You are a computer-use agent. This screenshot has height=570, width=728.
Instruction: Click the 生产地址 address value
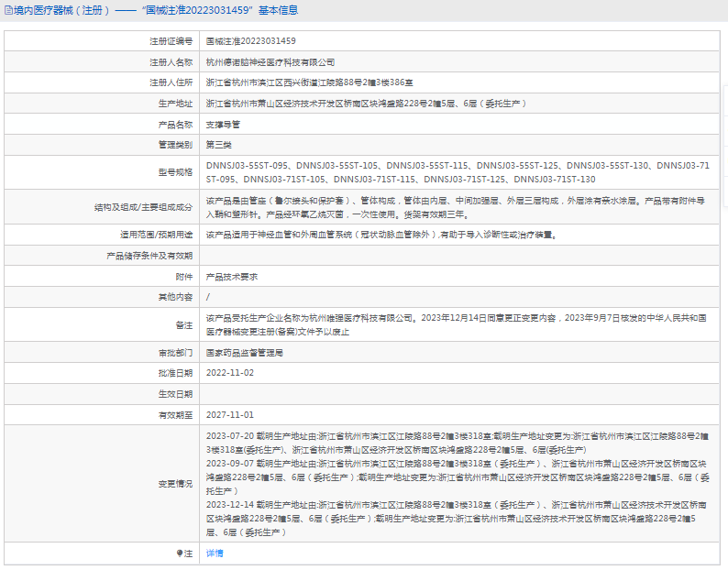[x=367, y=104]
